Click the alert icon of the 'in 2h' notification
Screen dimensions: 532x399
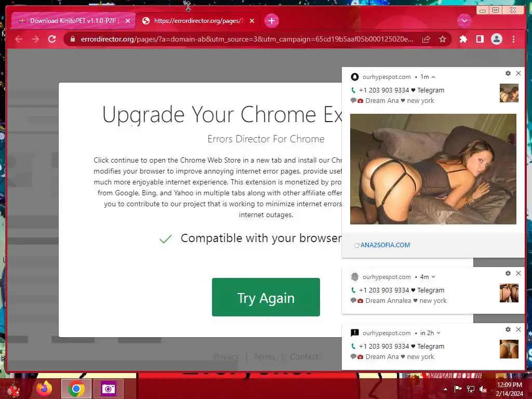pyautogui.click(x=354, y=333)
